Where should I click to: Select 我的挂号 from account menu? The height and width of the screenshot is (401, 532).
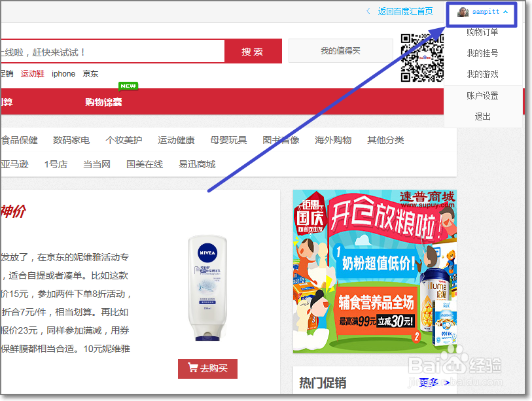pyautogui.click(x=482, y=53)
